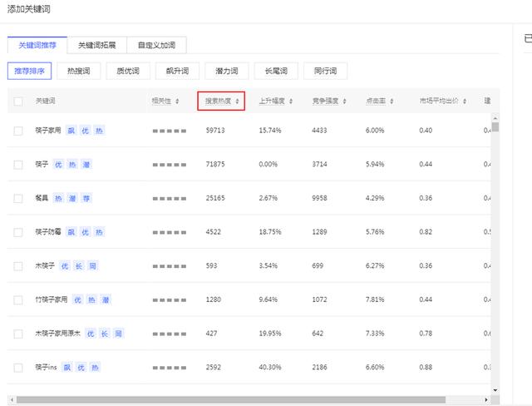The image size is (532, 406).
Task: Click the 0.82 average bid value
Action: (x=426, y=232)
